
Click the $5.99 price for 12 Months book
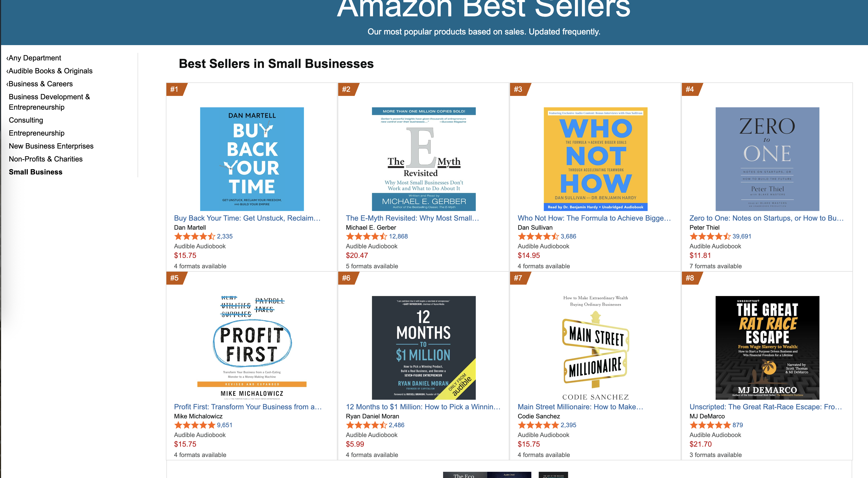point(355,444)
